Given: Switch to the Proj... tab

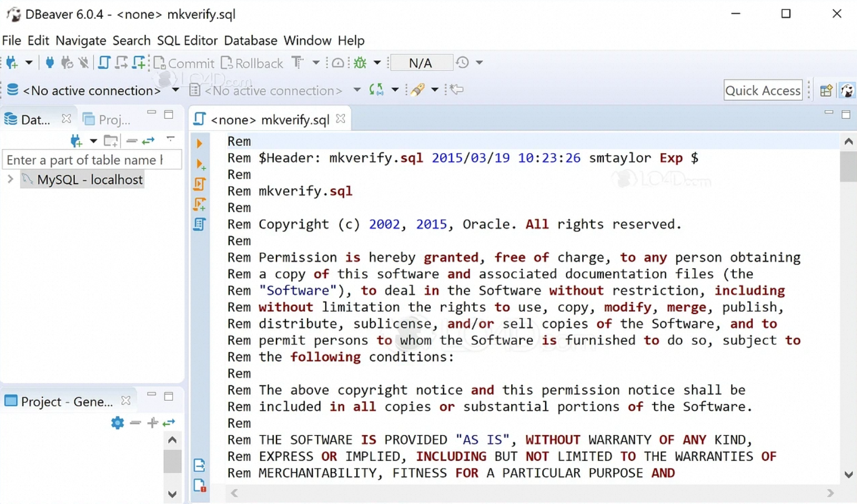Looking at the screenshot, I should pos(107,119).
